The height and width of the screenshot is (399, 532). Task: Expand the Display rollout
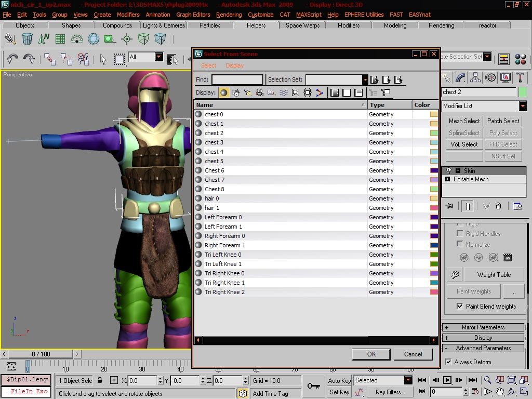click(483, 338)
